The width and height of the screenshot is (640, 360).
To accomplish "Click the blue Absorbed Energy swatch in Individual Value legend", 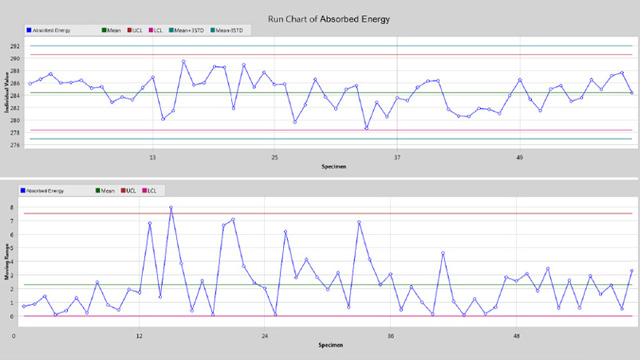I will coord(29,30).
